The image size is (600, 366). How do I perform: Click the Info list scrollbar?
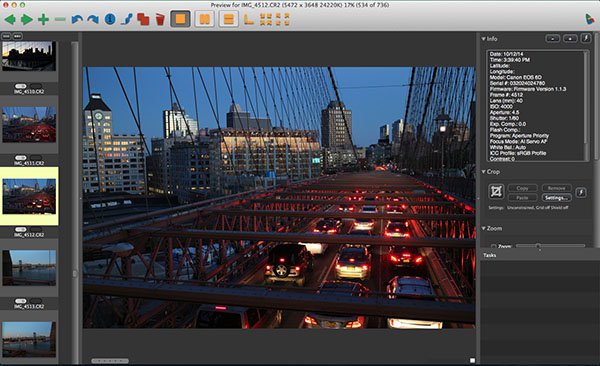[x=586, y=105]
